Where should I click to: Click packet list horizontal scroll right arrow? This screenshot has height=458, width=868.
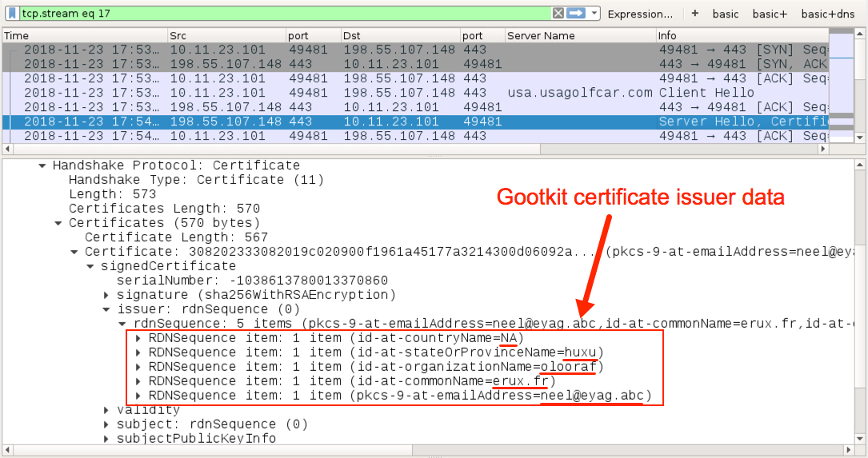[822, 149]
